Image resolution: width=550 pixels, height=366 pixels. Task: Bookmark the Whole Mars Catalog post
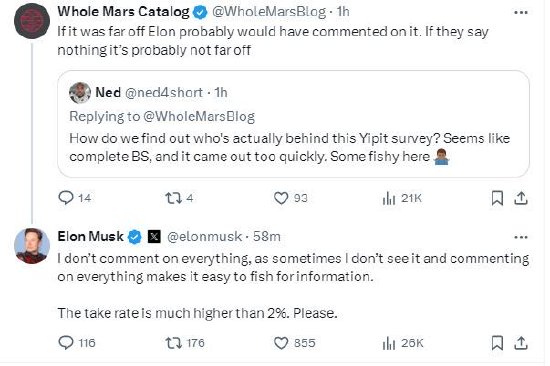(x=497, y=198)
